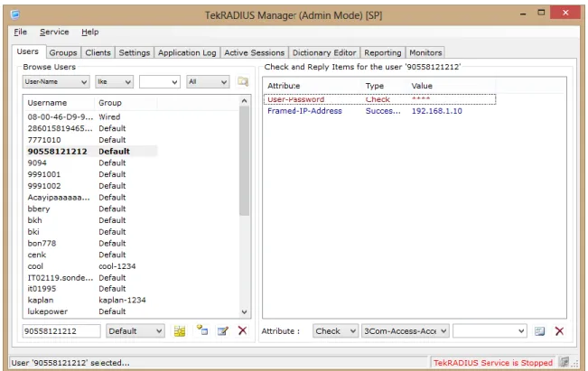This screenshot has height=371, width=588.
Task: Open the Check type dropdown
Action: point(335,331)
